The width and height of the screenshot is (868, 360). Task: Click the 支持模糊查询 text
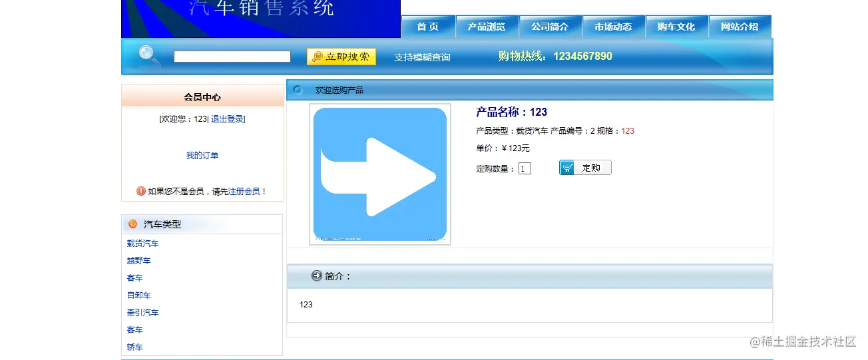(x=422, y=57)
